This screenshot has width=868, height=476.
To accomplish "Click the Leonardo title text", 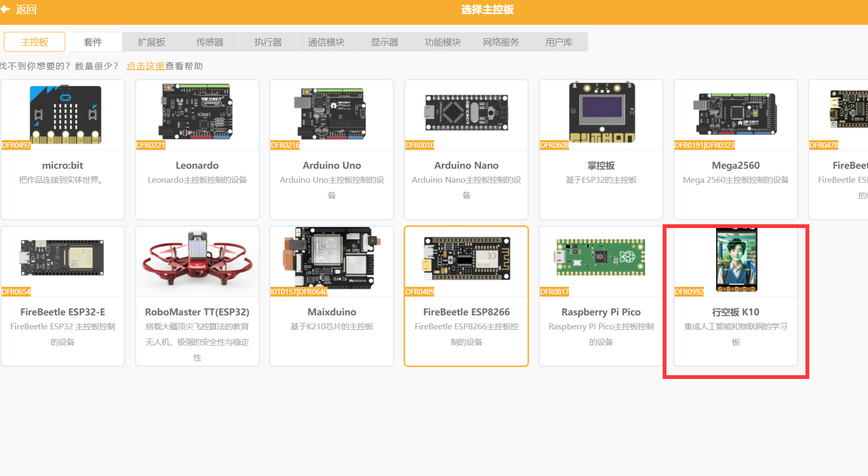I will click(197, 165).
